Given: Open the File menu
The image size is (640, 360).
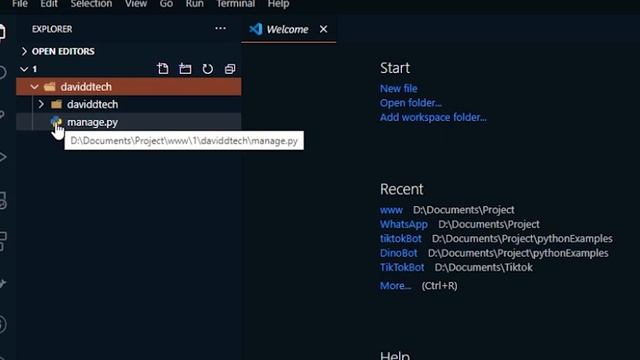Looking at the screenshot, I should click(20, 4).
